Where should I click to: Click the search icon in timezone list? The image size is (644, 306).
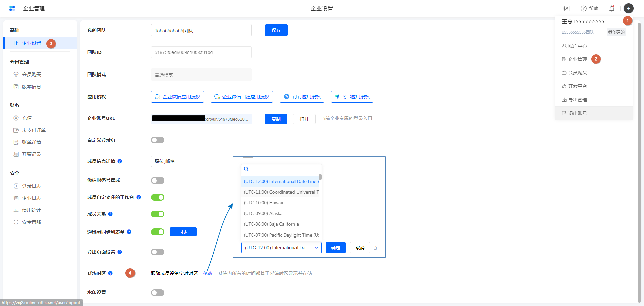(246, 169)
